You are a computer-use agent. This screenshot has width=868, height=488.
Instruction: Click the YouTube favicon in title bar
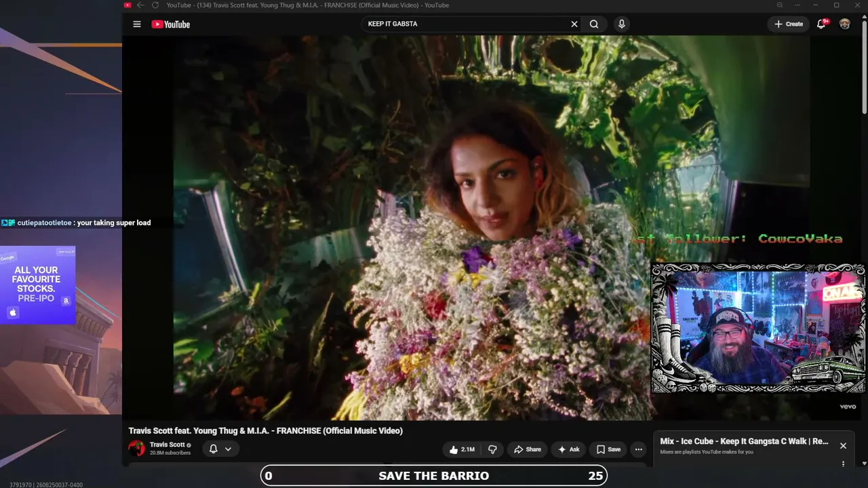pos(127,5)
